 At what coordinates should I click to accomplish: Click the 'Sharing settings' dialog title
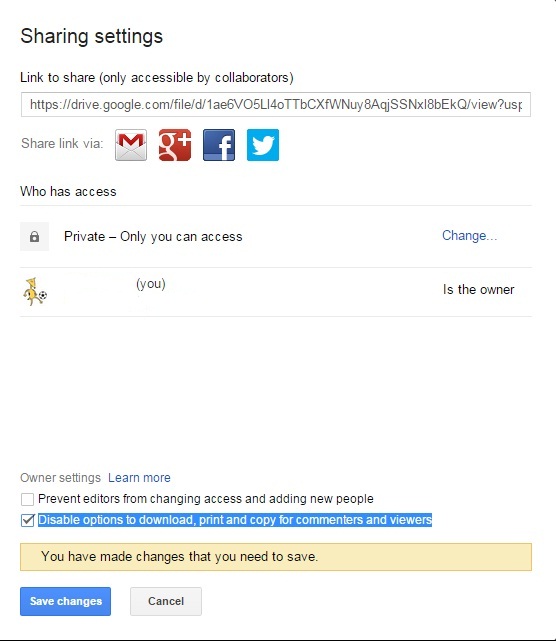[92, 36]
